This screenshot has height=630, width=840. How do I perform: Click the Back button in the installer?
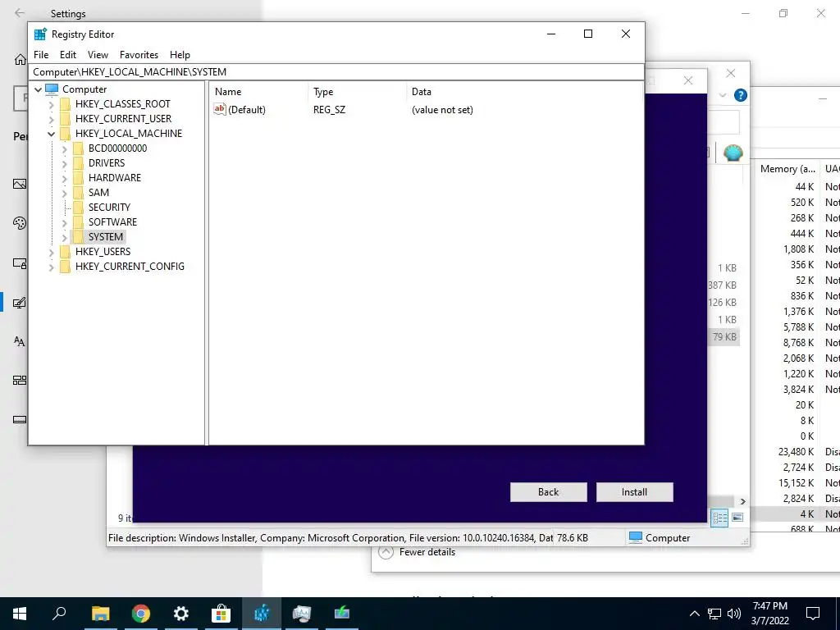(x=548, y=492)
